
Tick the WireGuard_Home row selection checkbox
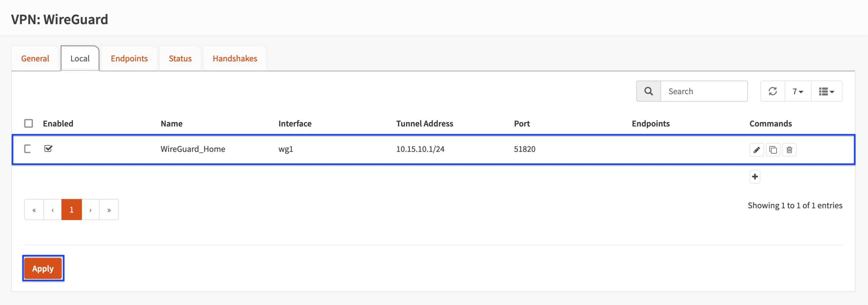tap(28, 149)
